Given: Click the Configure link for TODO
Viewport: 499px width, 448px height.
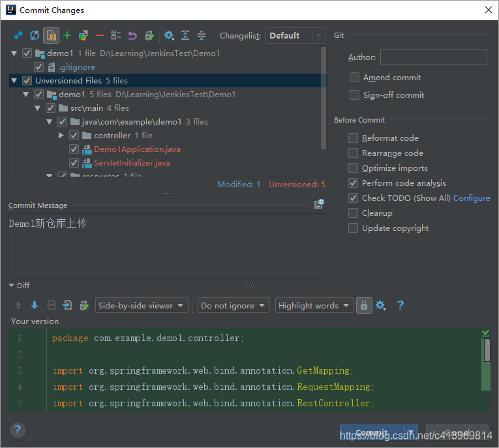Looking at the screenshot, I should [x=472, y=198].
